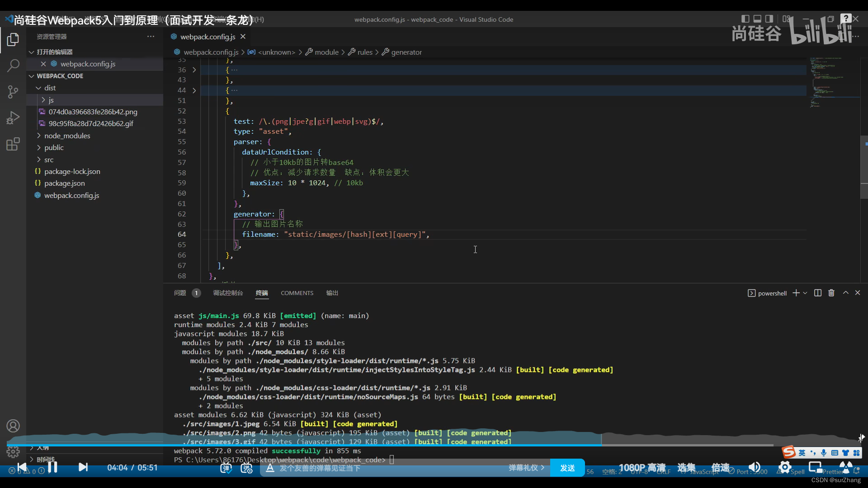Pause the video playback
The height and width of the screenshot is (488, 868).
pyautogui.click(x=52, y=467)
